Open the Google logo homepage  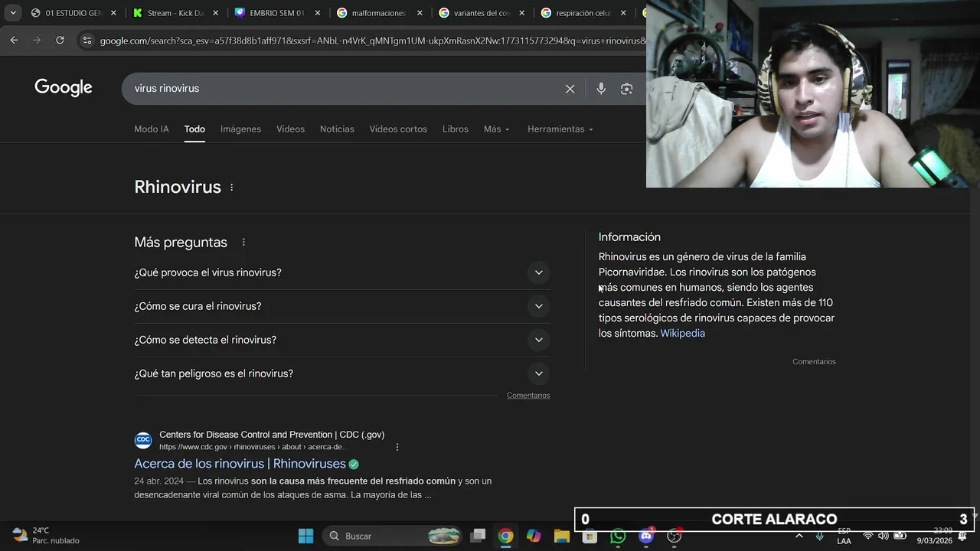click(x=64, y=88)
